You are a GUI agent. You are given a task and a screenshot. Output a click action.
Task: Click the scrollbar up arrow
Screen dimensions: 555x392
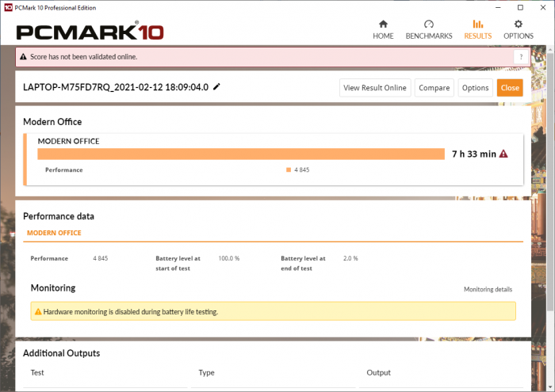pos(550,49)
